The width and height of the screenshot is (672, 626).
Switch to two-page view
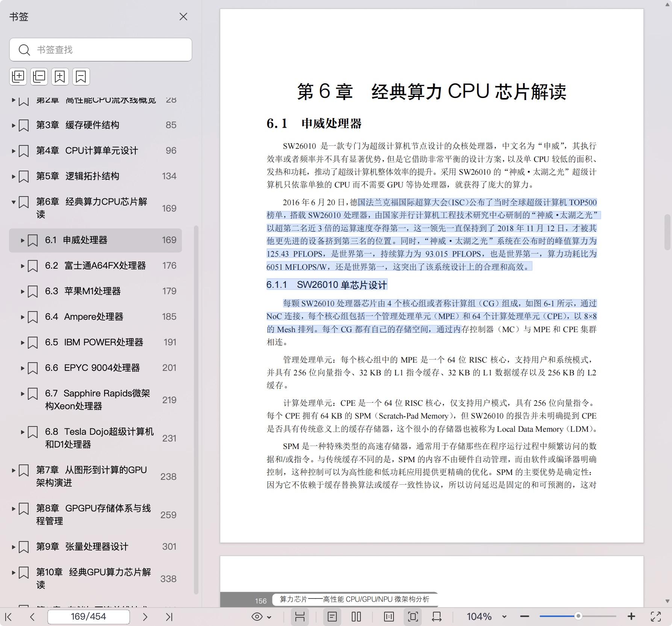[356, 617]
